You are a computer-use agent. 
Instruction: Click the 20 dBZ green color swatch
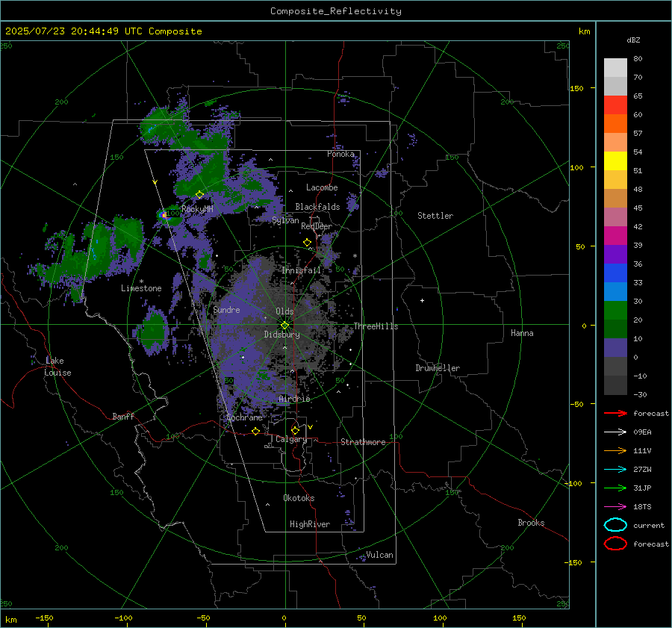pos(615,310)
